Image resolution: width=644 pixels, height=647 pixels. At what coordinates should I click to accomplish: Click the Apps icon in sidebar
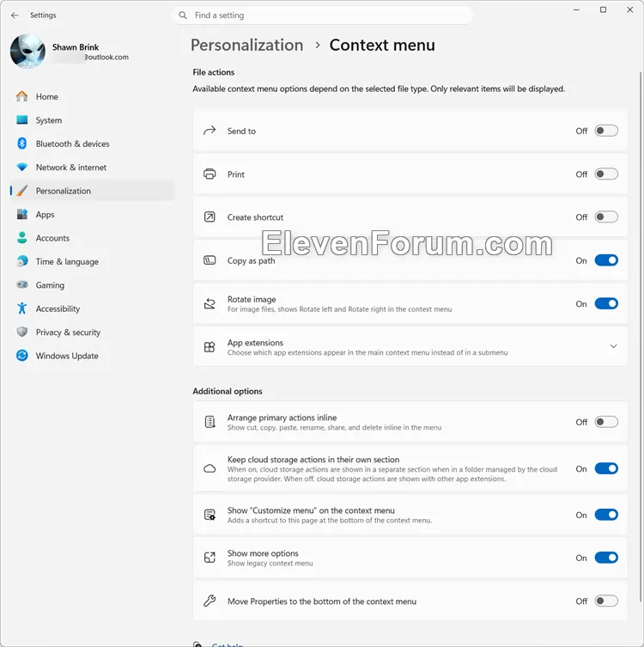point(21,214)
